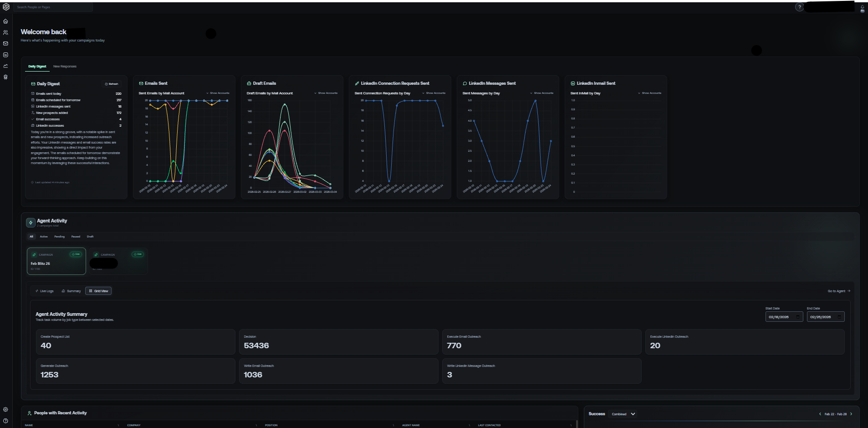Click the Daily Digest card envelope icon

click(x=33, y=84)
